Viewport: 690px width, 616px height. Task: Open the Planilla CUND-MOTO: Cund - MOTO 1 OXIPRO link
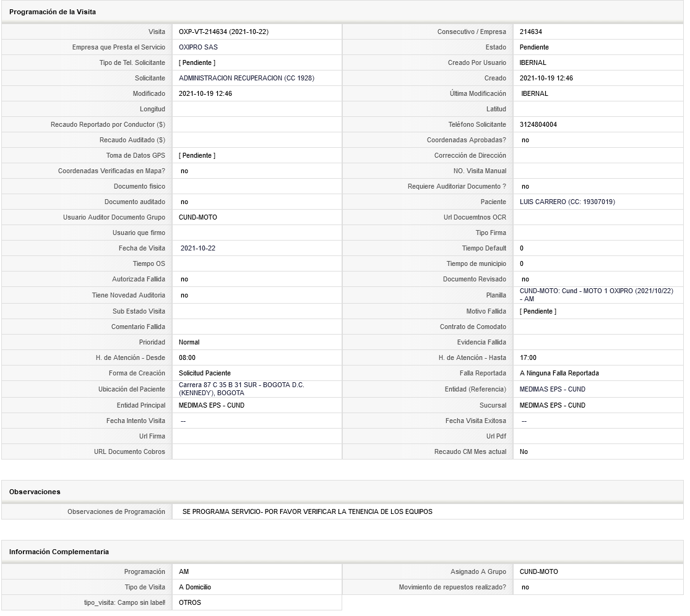coord(597,295)
